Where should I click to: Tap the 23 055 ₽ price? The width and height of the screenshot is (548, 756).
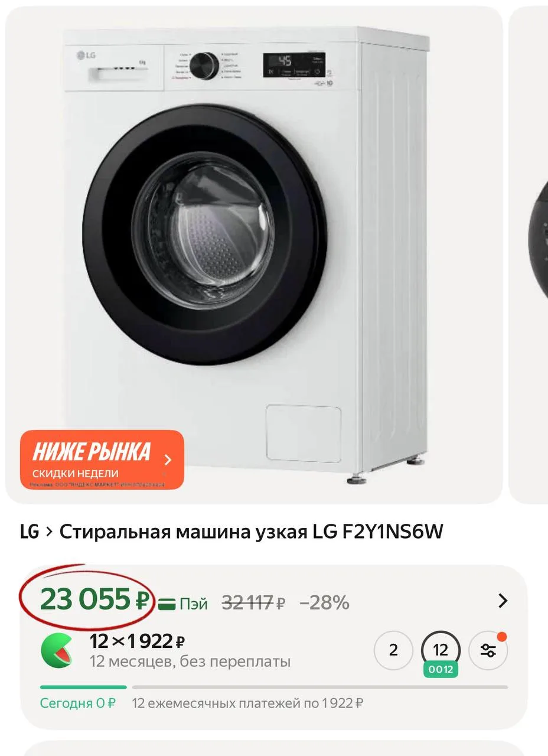point(95,601)
